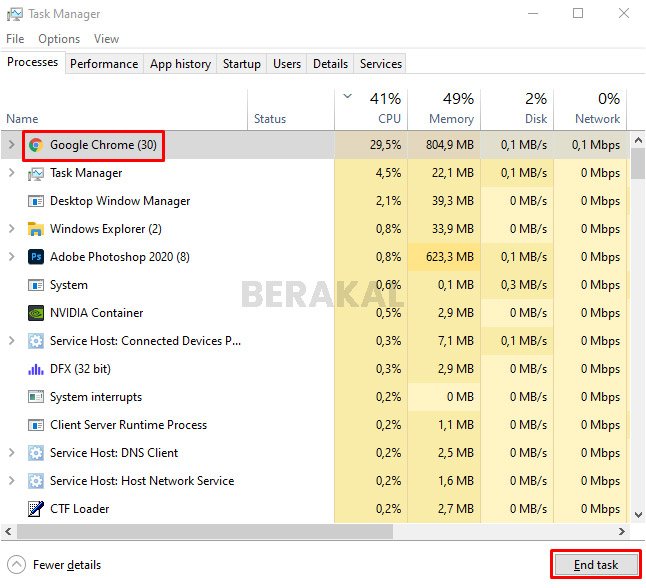
Task: Sort by the CPU column header
Action: click(x=371, y=110)
